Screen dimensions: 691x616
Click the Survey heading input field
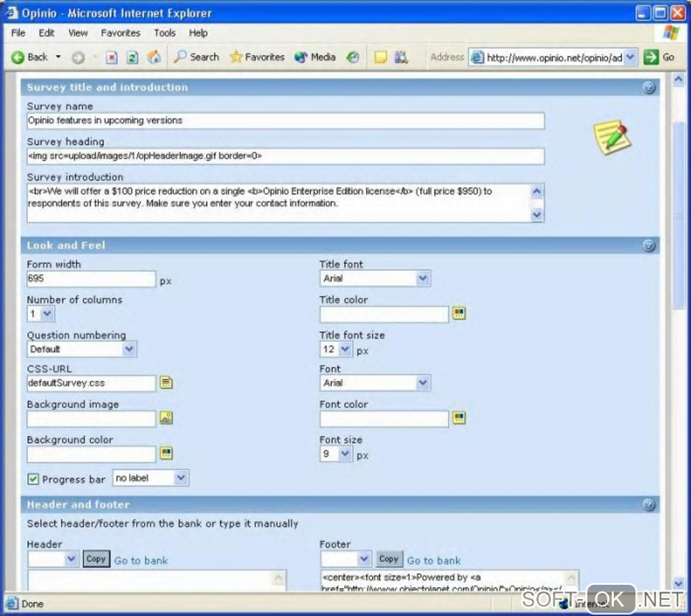coord(286,156)
